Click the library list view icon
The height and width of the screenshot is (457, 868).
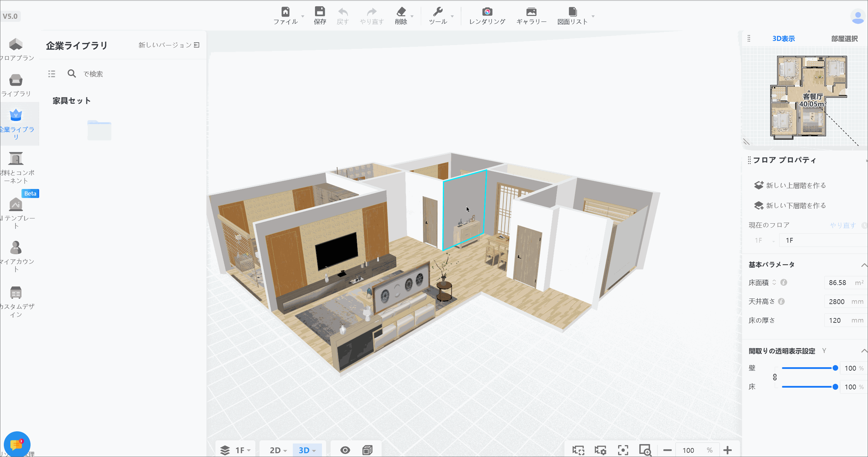(52, 74)
